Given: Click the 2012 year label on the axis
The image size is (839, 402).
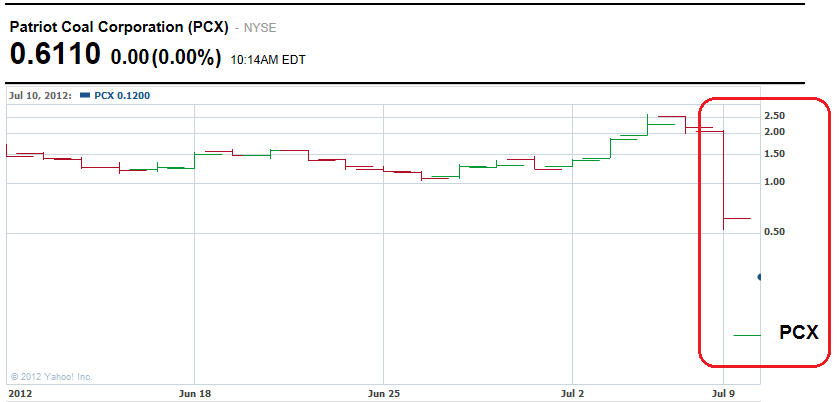Looking at the screenshot, I should tap(19, 393).
